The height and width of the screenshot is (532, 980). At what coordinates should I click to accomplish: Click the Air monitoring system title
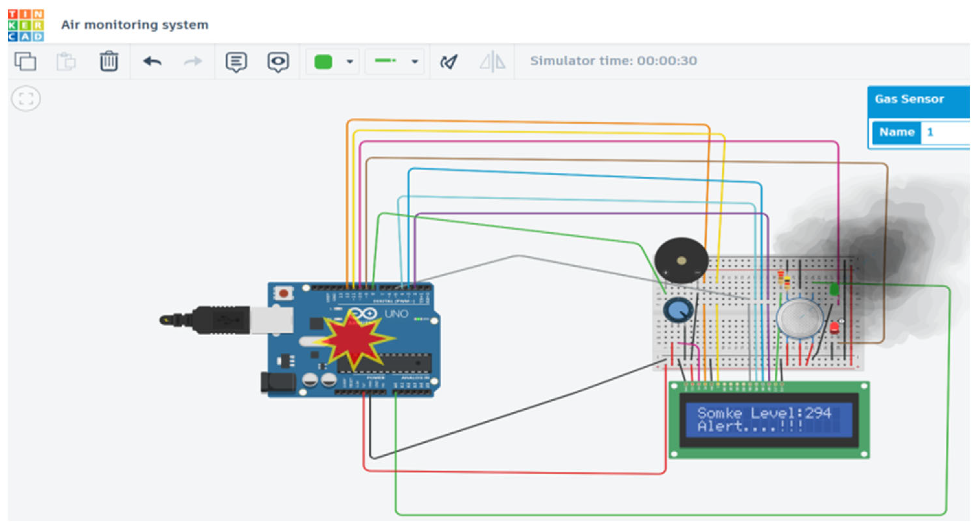[x=135, y=25]
